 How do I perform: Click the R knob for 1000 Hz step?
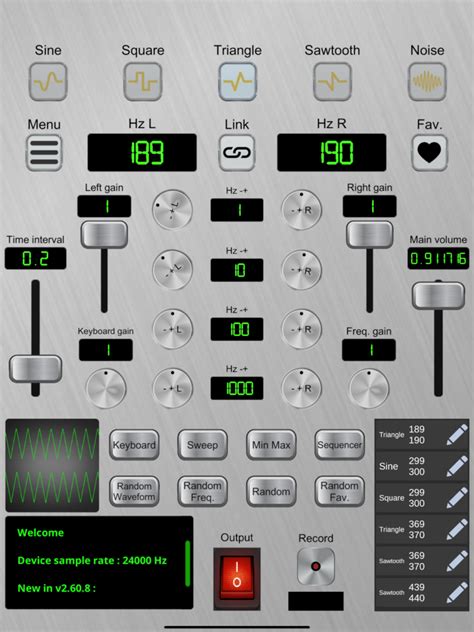301,388
